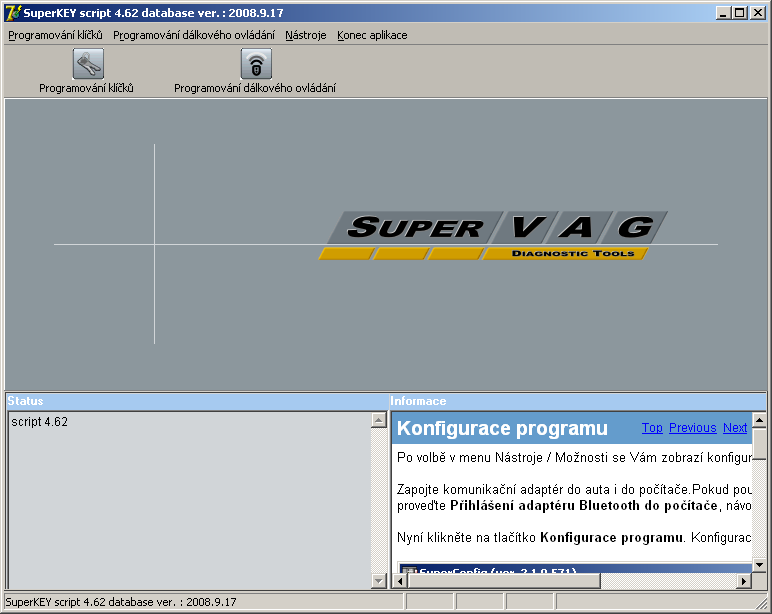This screenshot has width=772, height=614.
Task: Click the Informace panel scroll down arrow
Action: [759, 565]
